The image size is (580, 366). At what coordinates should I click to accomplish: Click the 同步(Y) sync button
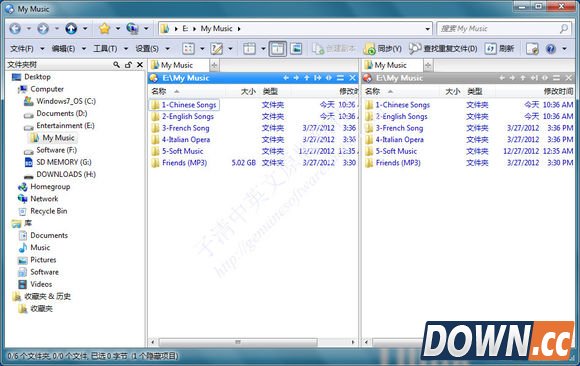pyautogui.click(x=383, y=48)
